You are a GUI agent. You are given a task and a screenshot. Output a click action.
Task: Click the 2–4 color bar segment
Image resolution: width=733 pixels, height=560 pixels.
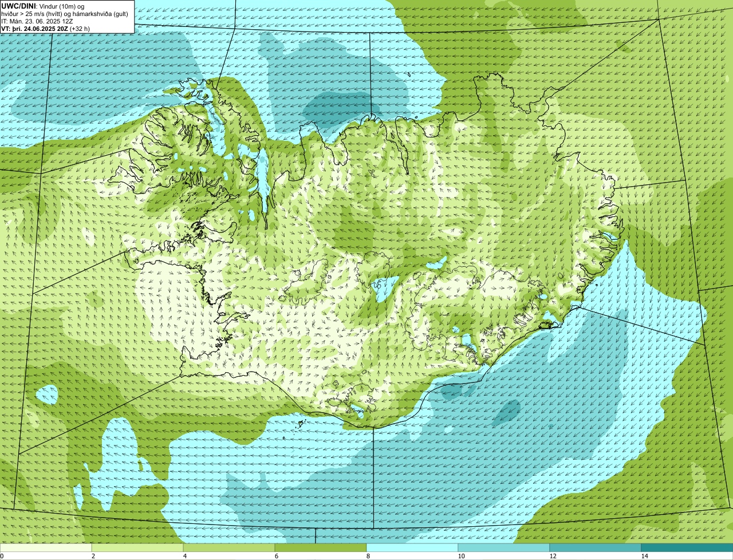point(137,547)
